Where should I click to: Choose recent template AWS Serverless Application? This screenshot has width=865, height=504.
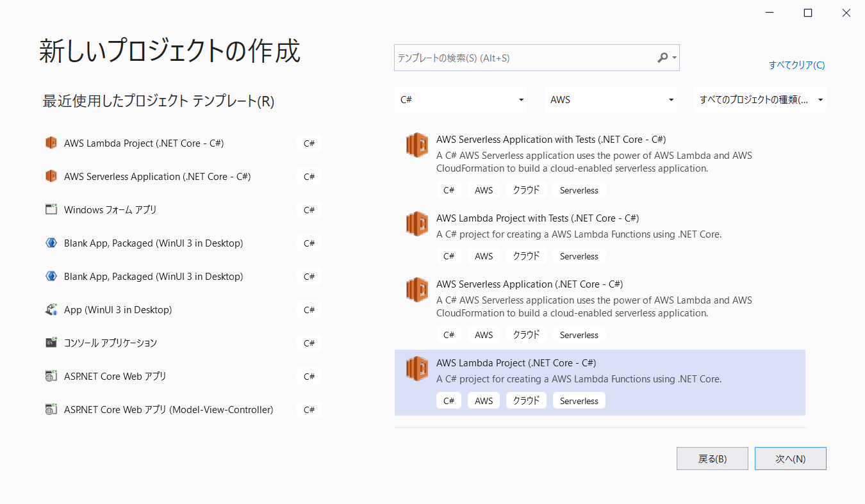click(x=183, y=176)
